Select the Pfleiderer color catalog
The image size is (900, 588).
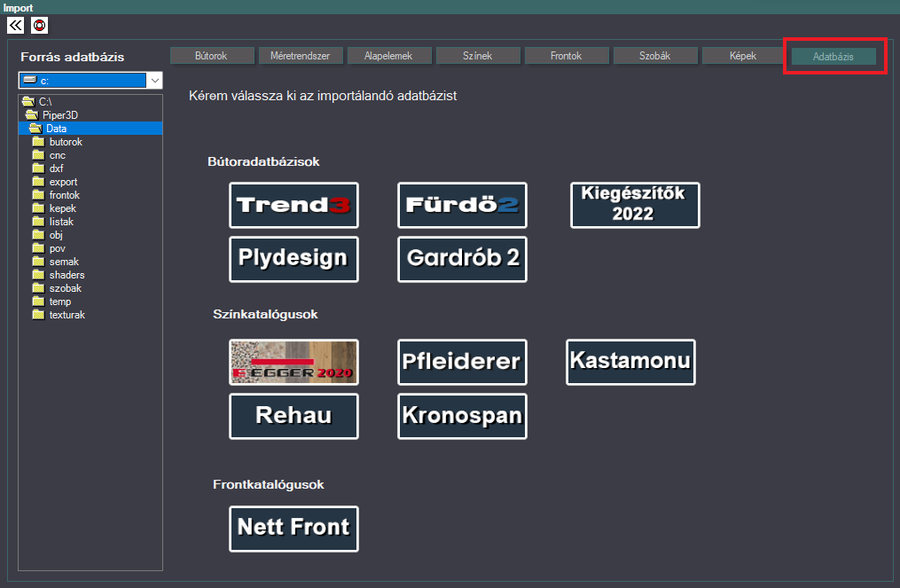pyautogui.click(x=462, y=362)
